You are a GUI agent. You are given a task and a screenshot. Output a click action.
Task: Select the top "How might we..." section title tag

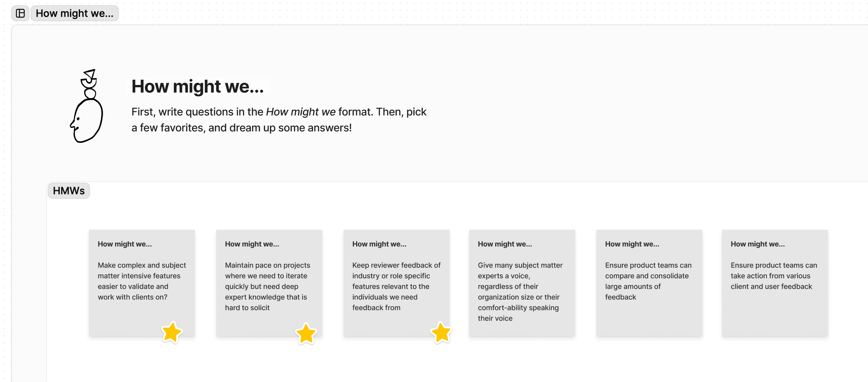(x=74, y=13)
